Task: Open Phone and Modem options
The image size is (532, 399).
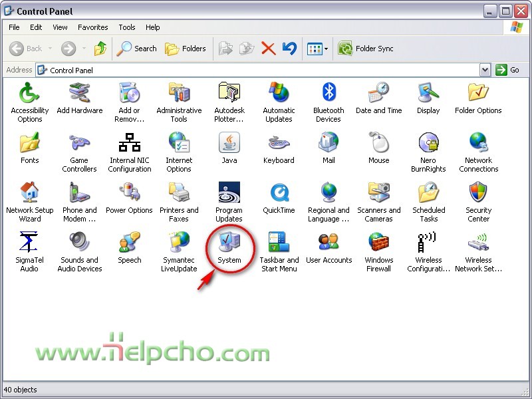Action: point(79,202)
